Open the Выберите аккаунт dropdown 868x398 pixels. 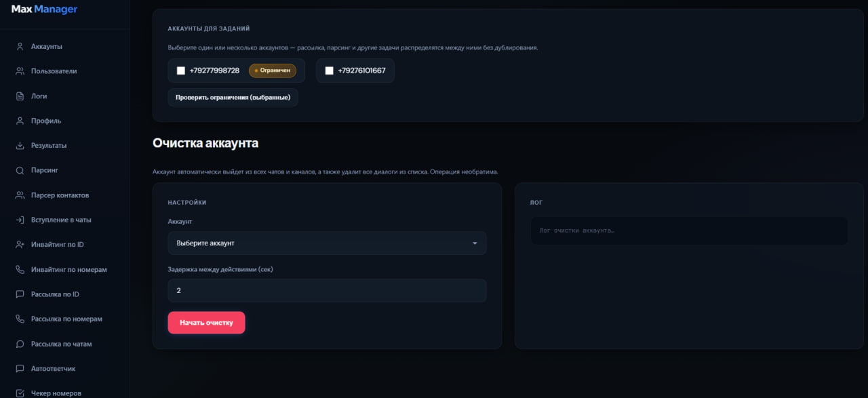pyautogui.click(x=327, y=243)
